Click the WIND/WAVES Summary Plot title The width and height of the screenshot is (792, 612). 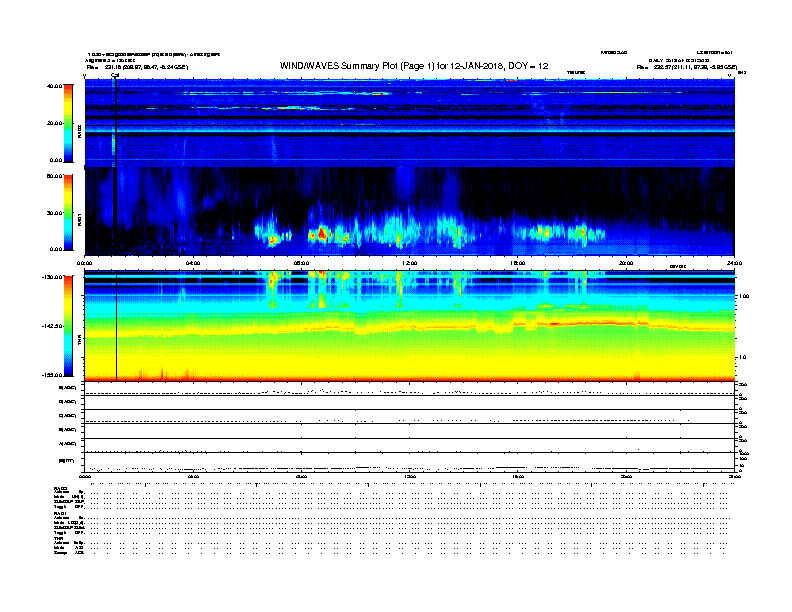[414, 66]
